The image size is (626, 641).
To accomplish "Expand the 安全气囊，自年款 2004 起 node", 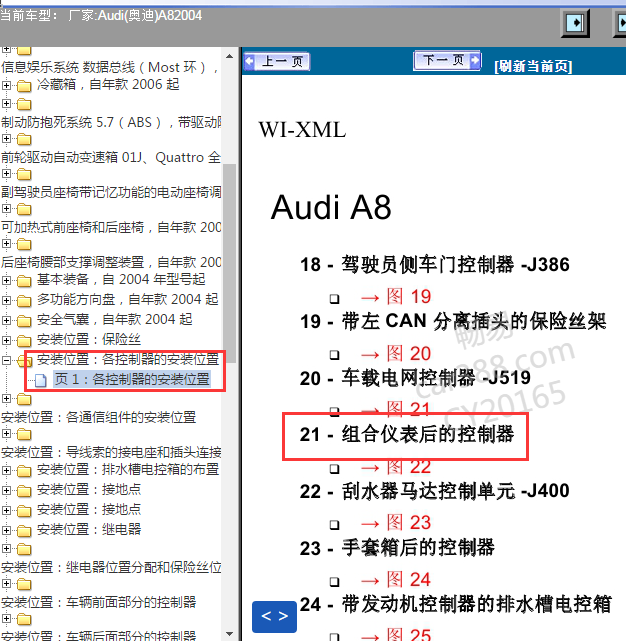I will [x=6, y=320].
